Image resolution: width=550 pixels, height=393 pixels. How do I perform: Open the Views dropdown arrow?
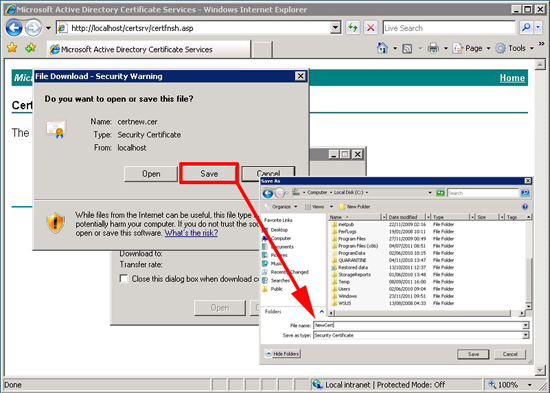point(331,207)
